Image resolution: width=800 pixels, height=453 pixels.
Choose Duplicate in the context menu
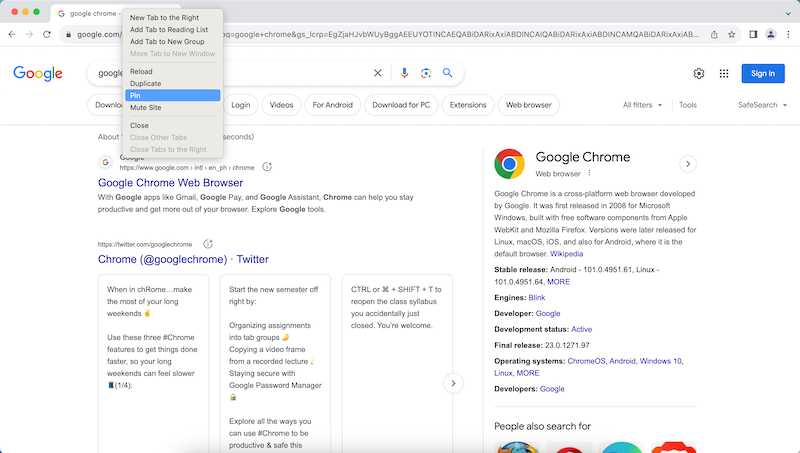pos(172,83)
